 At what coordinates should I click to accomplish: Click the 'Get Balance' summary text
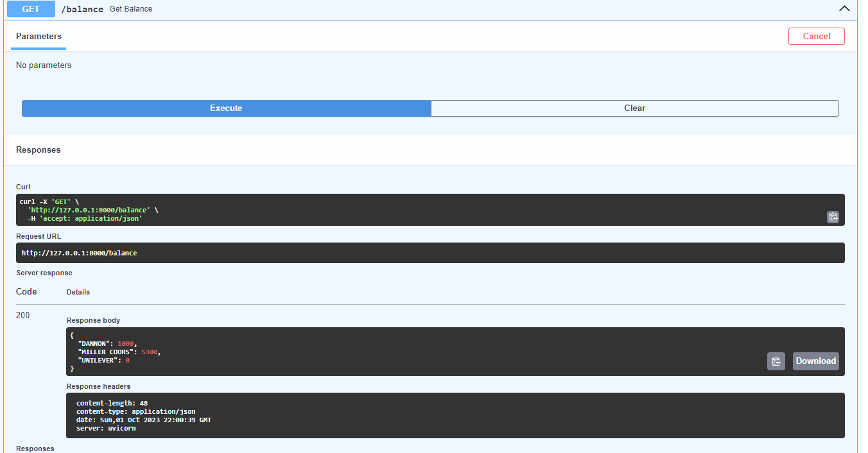[131, 10]
